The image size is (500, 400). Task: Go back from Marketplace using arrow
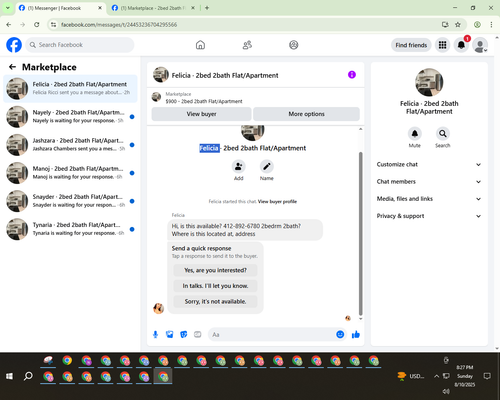[12, 67]
